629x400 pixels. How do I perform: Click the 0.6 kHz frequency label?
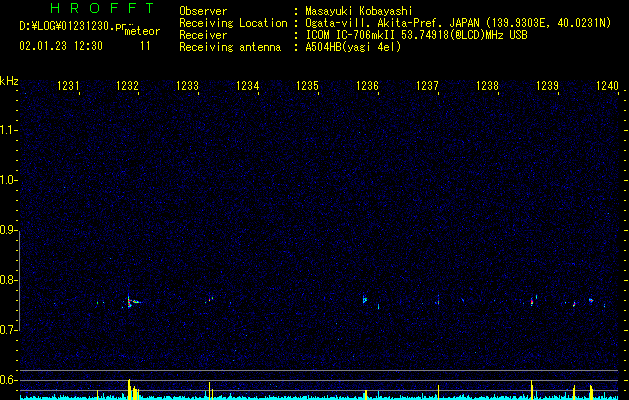click(8, 380)
